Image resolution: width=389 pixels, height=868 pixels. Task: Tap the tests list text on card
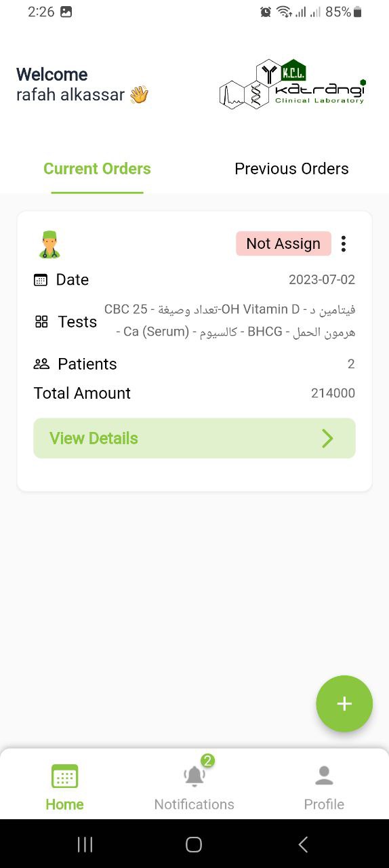pos(229,321)
